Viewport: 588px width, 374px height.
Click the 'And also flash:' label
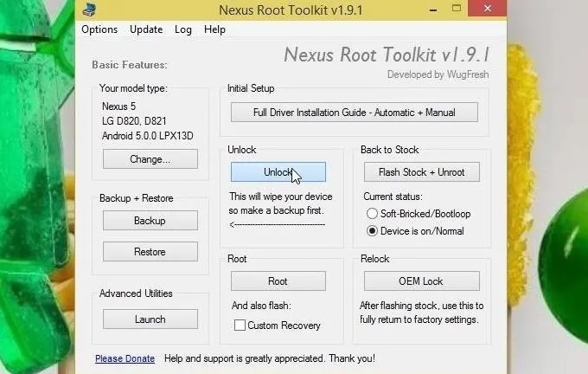(x=261, y=306)
